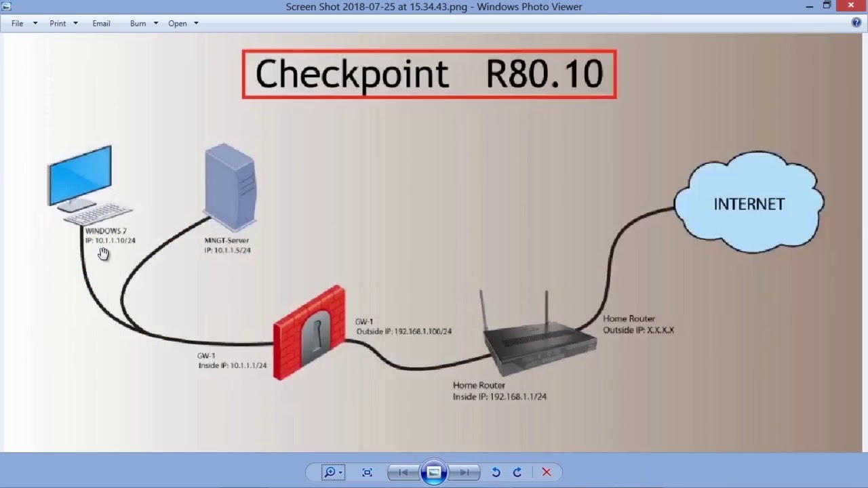Open the Print menu

coord(58,23)
